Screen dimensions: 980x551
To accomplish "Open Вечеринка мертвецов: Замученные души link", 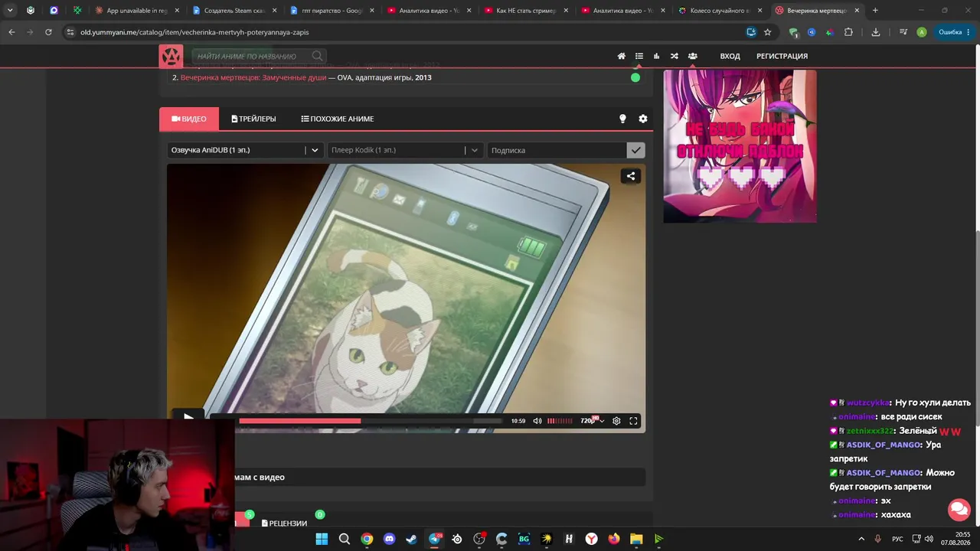I will point(253,77).
